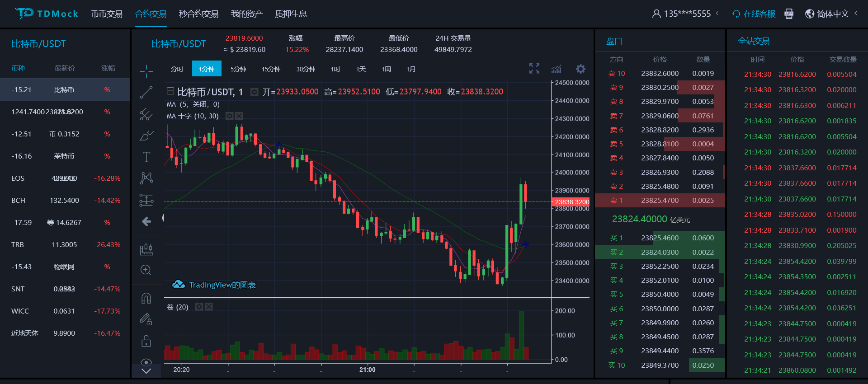868x384 pixels.
Task: Open 在线客服 online support link
Action: pos(754,14)
